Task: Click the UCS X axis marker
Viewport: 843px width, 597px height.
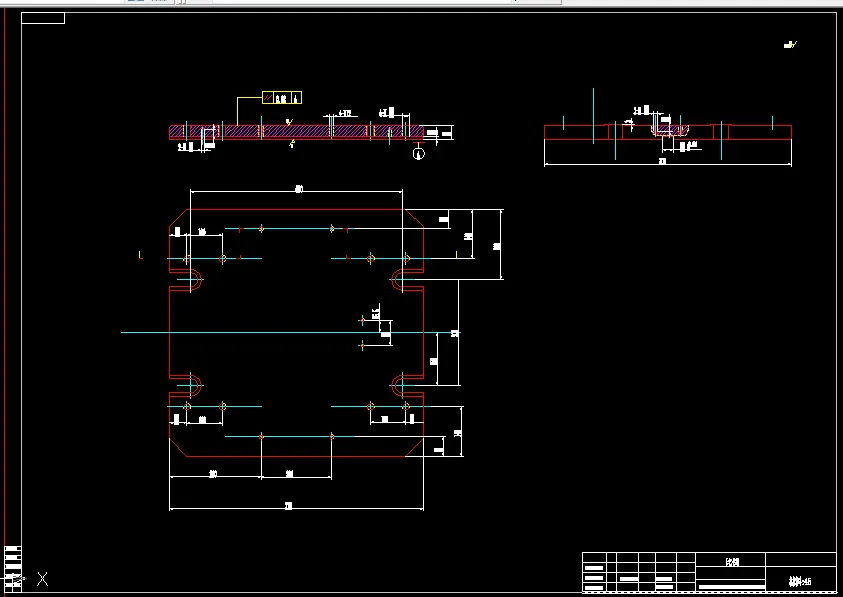Action: 42,579
